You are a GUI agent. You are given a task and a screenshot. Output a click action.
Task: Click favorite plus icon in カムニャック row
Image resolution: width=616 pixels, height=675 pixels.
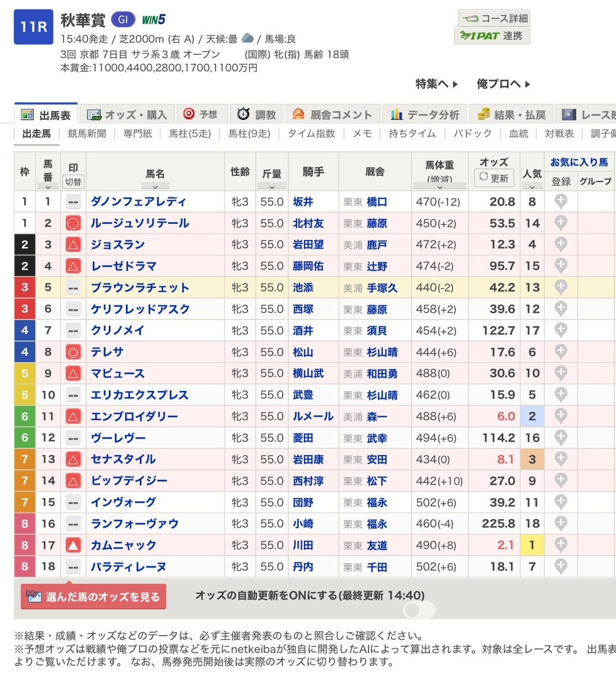tap(560, 545)
